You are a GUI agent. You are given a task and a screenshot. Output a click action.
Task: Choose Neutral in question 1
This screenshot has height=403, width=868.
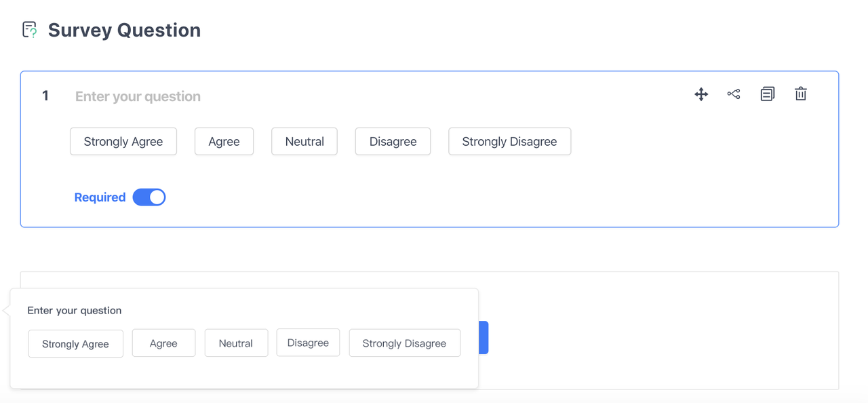point(304,142)
